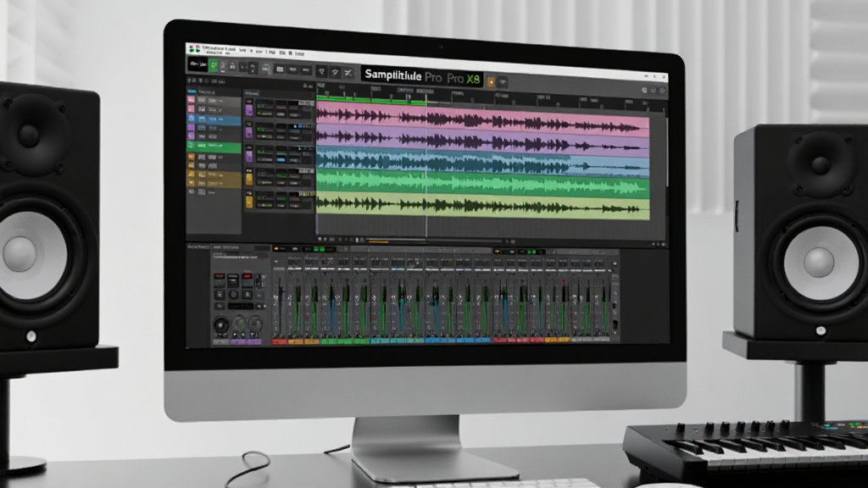Open the blue tab above the track list

192,91
